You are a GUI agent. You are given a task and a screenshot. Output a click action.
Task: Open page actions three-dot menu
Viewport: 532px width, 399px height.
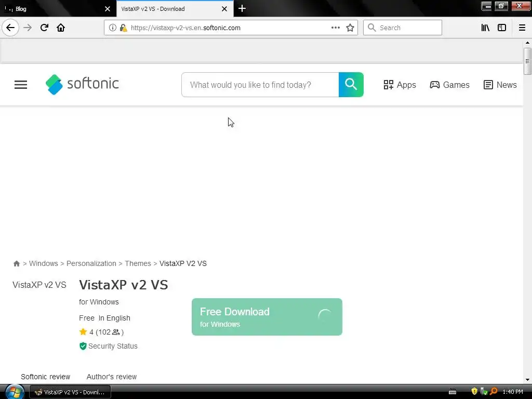click(335, 28)
